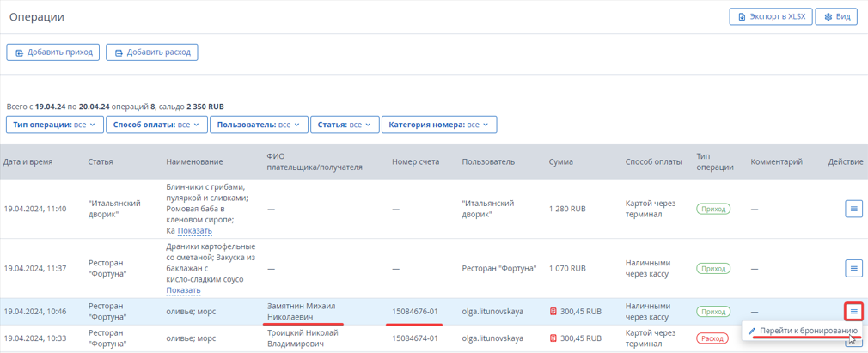Expand the Способ оплаты filter dropdown
This screenshot has height=353, width=868.
156,125
